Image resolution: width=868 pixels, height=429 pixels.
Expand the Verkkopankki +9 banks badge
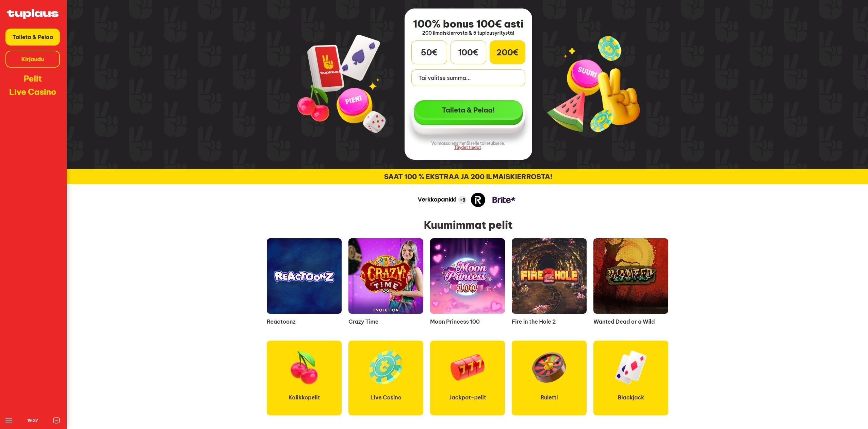click(462, 200)
